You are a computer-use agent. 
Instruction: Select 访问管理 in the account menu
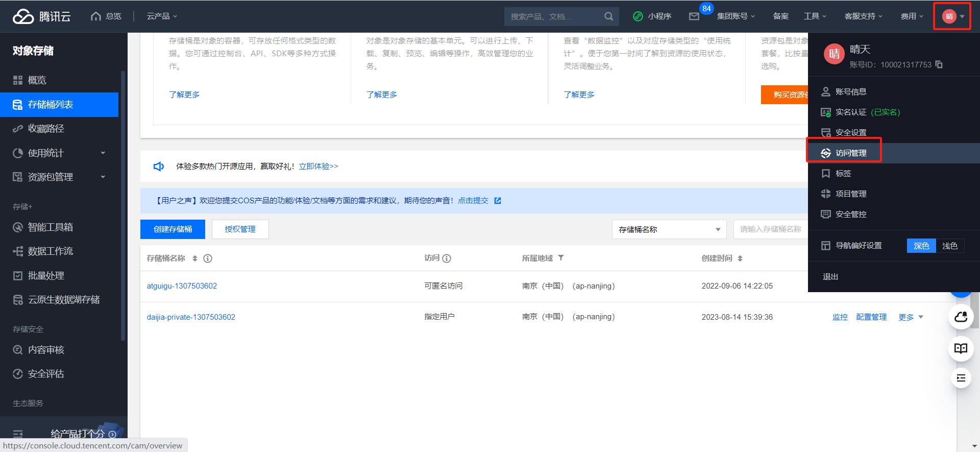(x=851, y=153)
